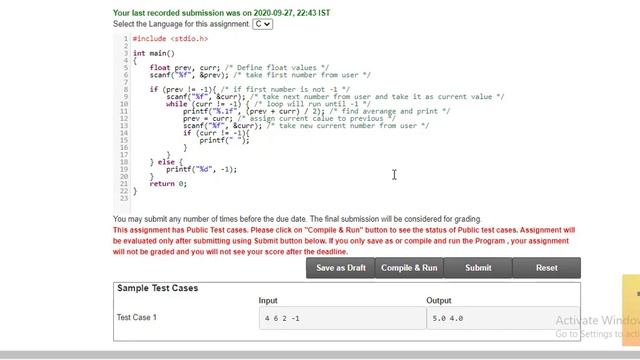Click the float prev, curr declaration line
The image size is (640, 360).
coord(239,68)
